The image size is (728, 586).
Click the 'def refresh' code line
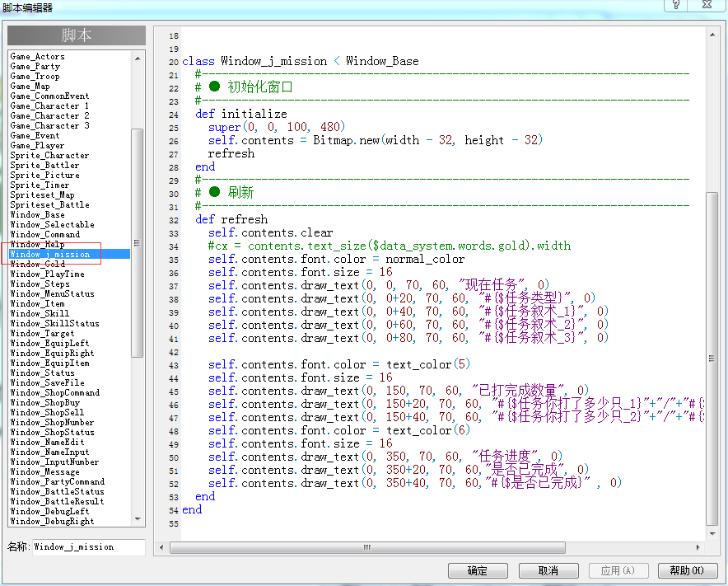tap(231, 219)
